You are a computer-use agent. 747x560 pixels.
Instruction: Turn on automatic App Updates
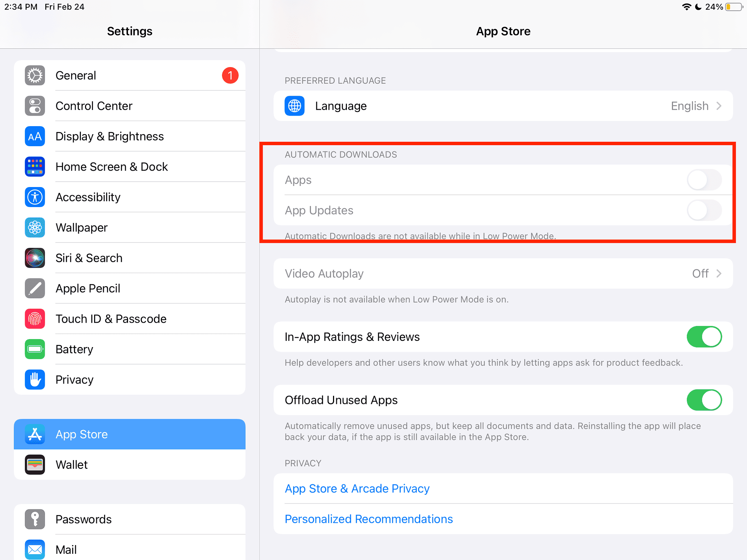(704, 210)
